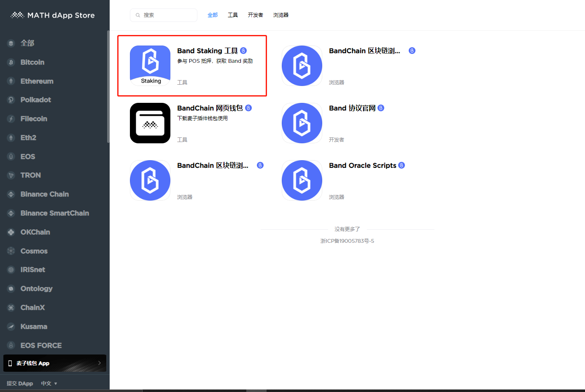Open the Band Staking 工具 title

coord(208,51)
